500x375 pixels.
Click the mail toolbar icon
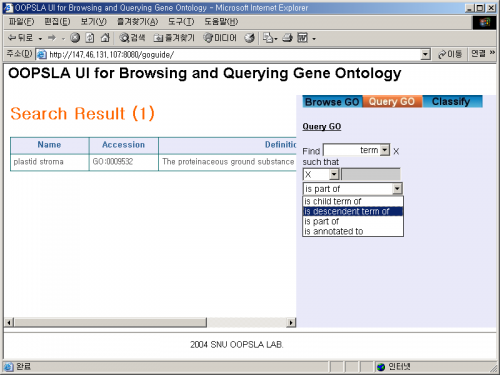[268, 38]
